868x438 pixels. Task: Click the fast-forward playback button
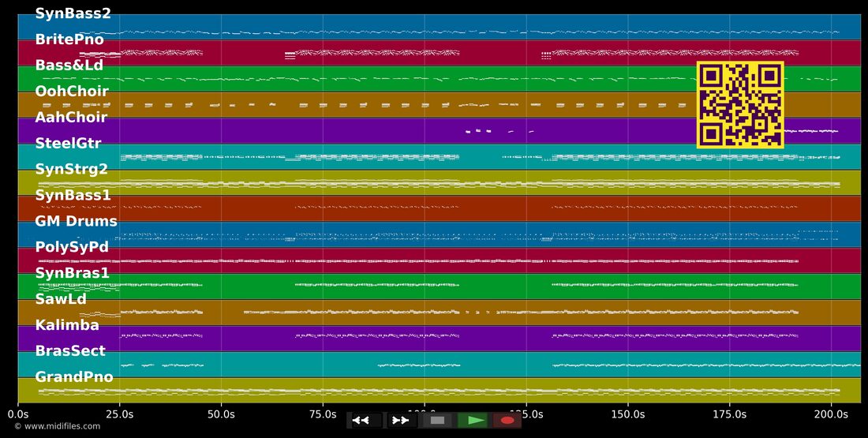pos(401,421)
